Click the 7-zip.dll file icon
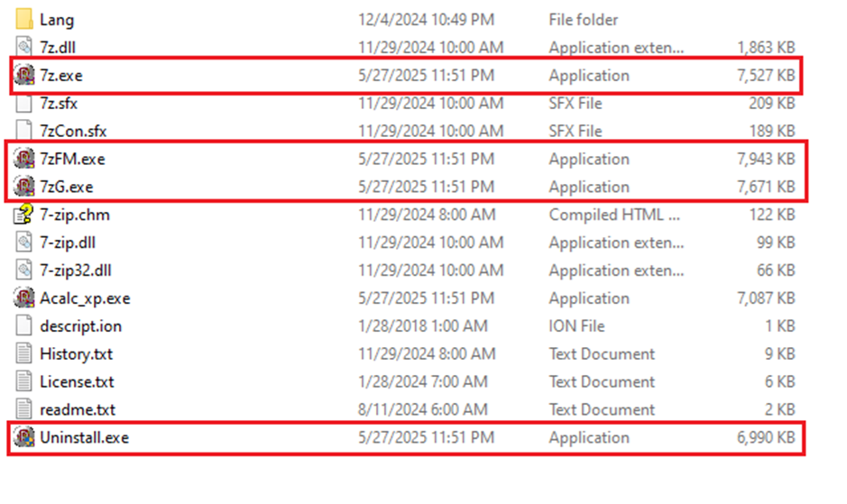The width and height of the screenshot is (847, 504). click(x=24, y=243)
